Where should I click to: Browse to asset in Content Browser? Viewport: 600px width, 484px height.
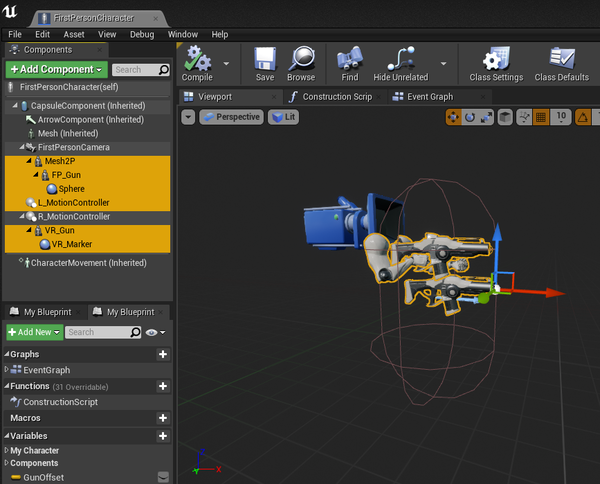pos(301,59)
